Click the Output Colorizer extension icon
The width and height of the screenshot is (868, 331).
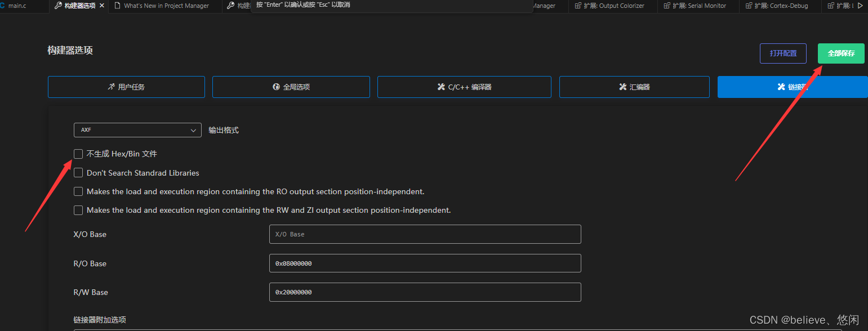(577, 6)
